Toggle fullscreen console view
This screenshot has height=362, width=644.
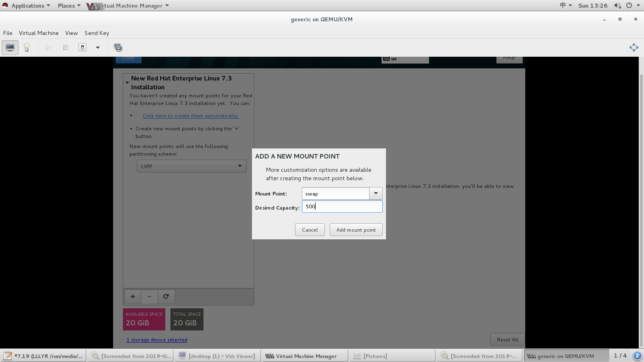pos(634,47)
